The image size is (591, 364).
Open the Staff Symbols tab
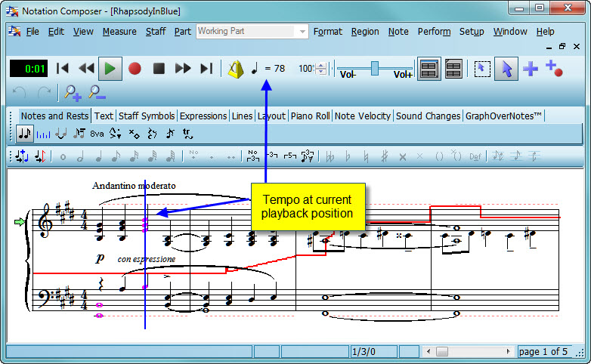(x=147, y=116)
